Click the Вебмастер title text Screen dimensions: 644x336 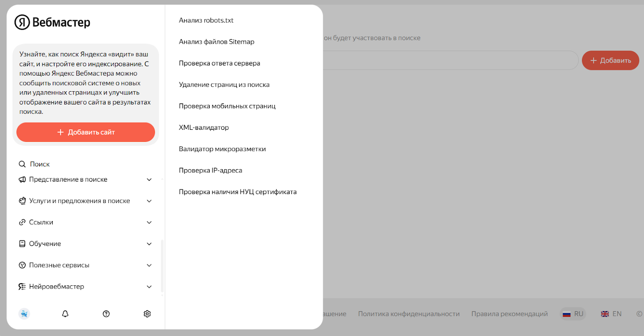(61, 23)
